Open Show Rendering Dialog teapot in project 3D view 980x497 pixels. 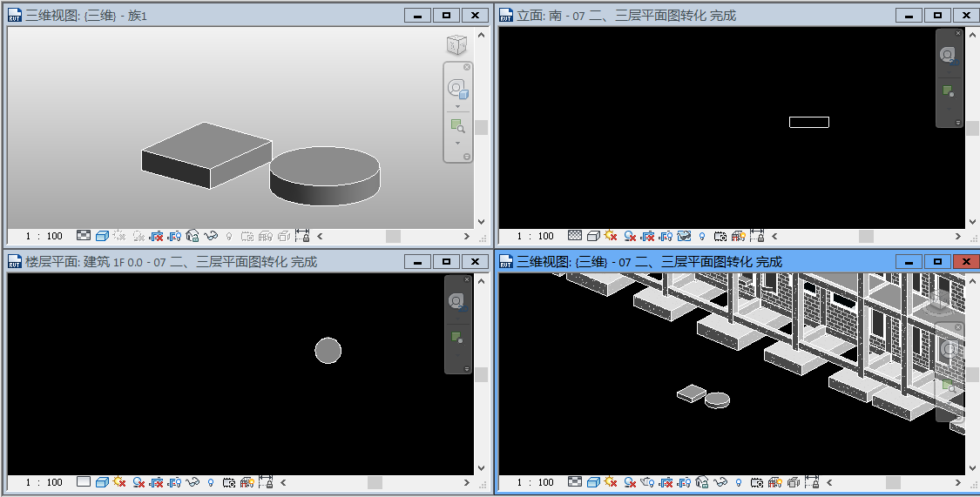click(647, 482)
